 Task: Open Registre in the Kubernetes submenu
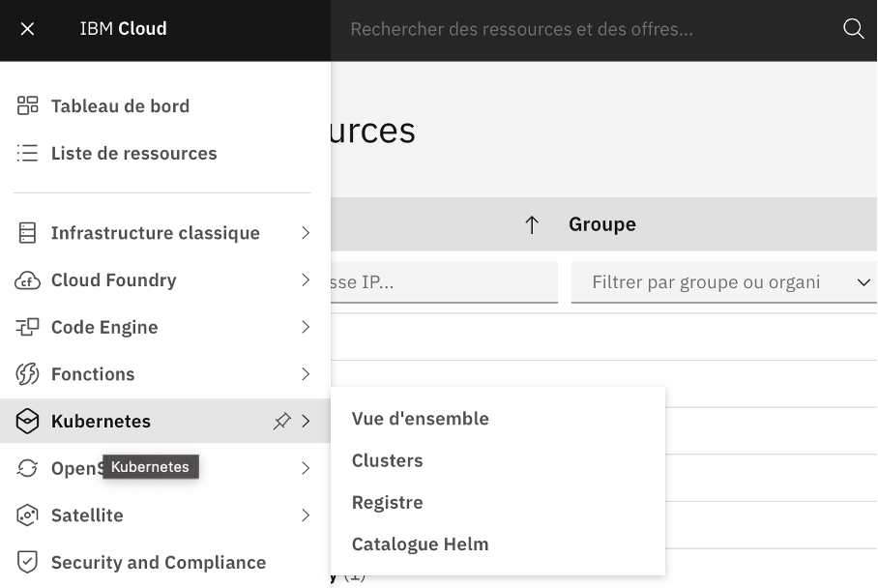click(388, 503)
